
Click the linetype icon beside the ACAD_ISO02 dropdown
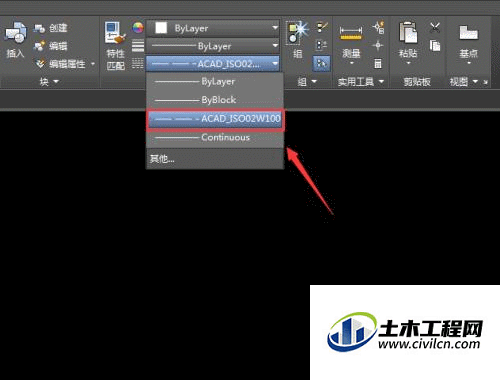pyautogui.click(x=138, y=63)
